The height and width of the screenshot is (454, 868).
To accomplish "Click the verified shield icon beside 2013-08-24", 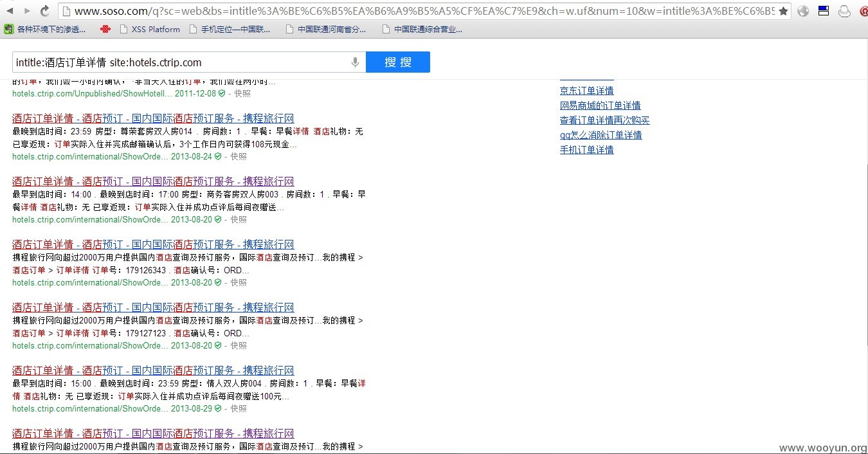I will click(218, 156).
